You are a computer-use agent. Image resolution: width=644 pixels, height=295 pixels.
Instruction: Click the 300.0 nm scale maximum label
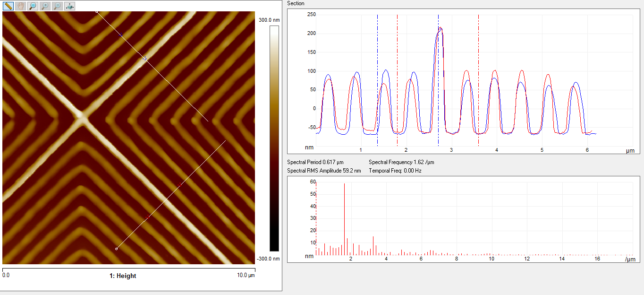tap(269, 20)
